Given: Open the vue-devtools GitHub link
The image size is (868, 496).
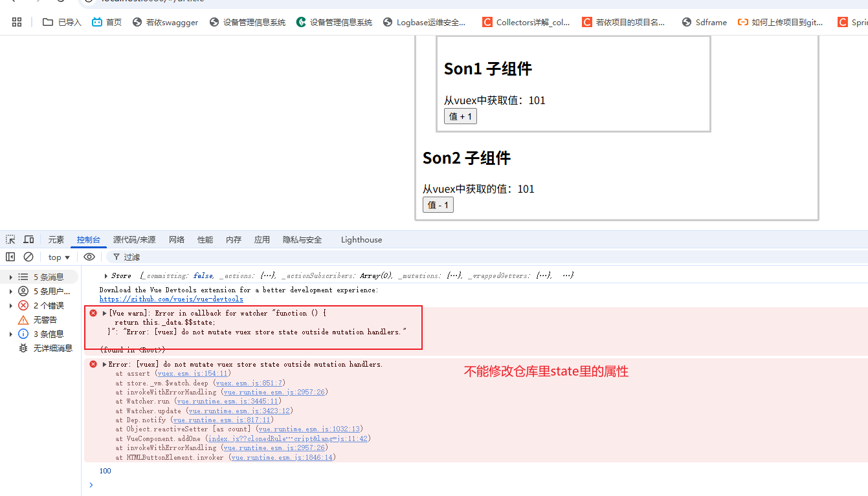Looking at the screenshot, I should tap(171, 299).
